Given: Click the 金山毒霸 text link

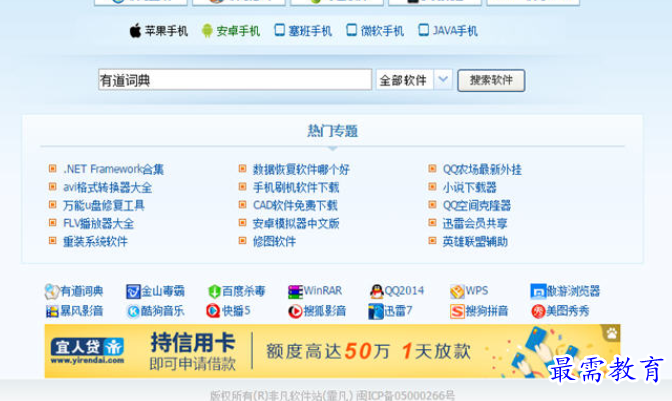Looking at the screenshot, I should pos(162,291).
